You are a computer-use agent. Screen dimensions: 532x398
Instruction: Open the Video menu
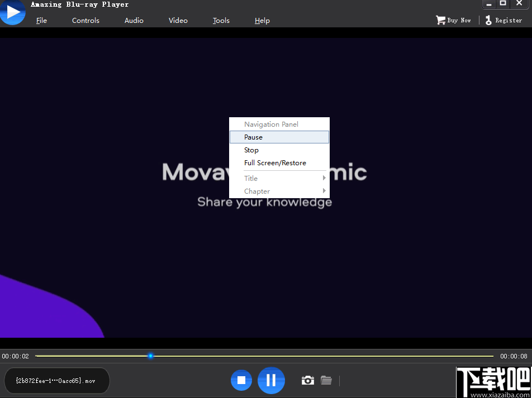(178, 21)
